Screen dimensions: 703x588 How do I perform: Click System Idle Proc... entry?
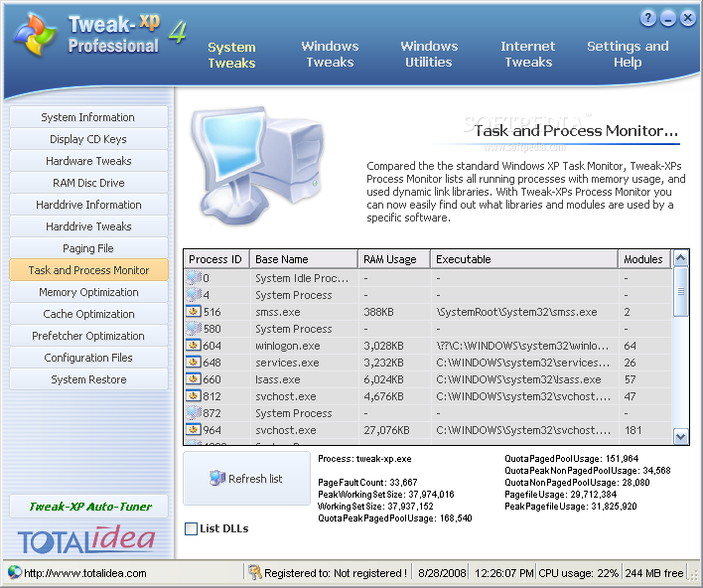click(302, 278)
